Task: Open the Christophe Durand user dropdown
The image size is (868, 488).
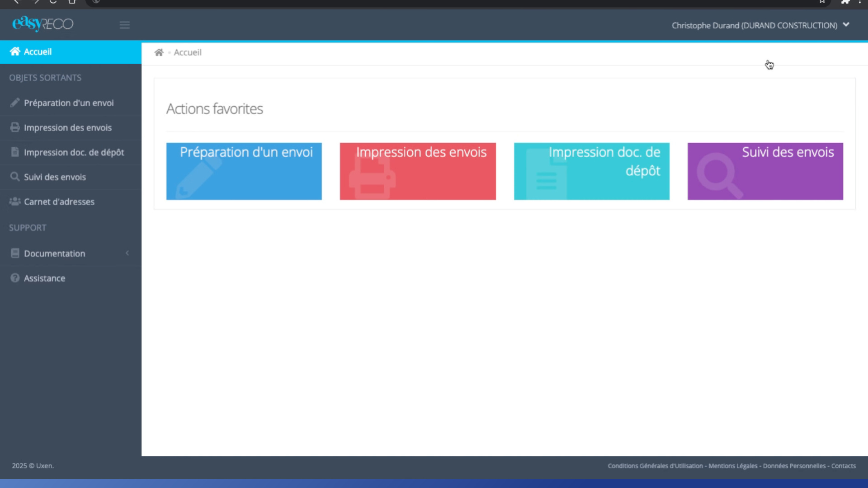Action: pos(760,25)
